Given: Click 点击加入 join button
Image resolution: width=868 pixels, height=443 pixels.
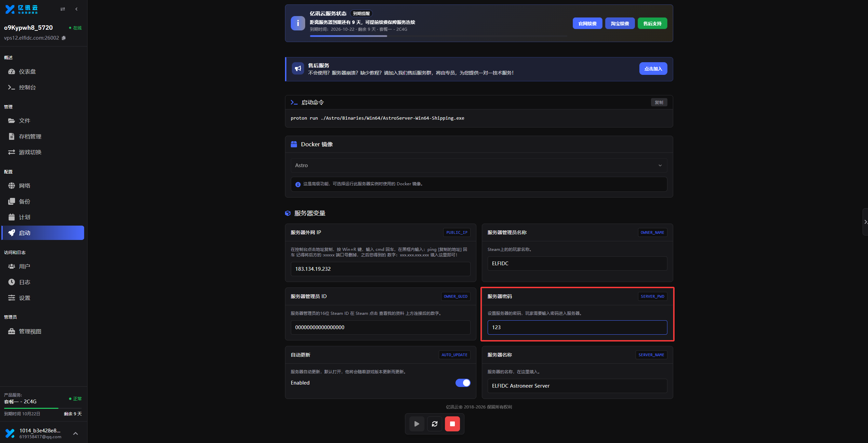Looking at the screenshot, I should pyautogui.click(x=653, y=69).
